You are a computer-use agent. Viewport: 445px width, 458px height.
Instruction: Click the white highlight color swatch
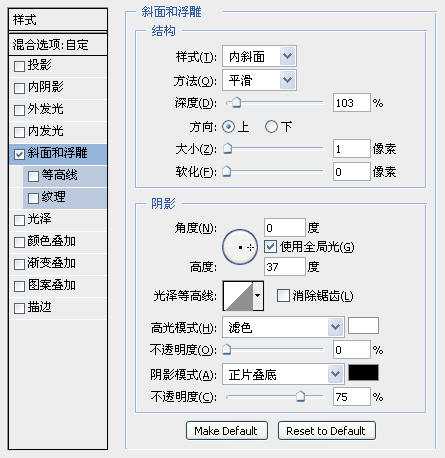point(363,326)
